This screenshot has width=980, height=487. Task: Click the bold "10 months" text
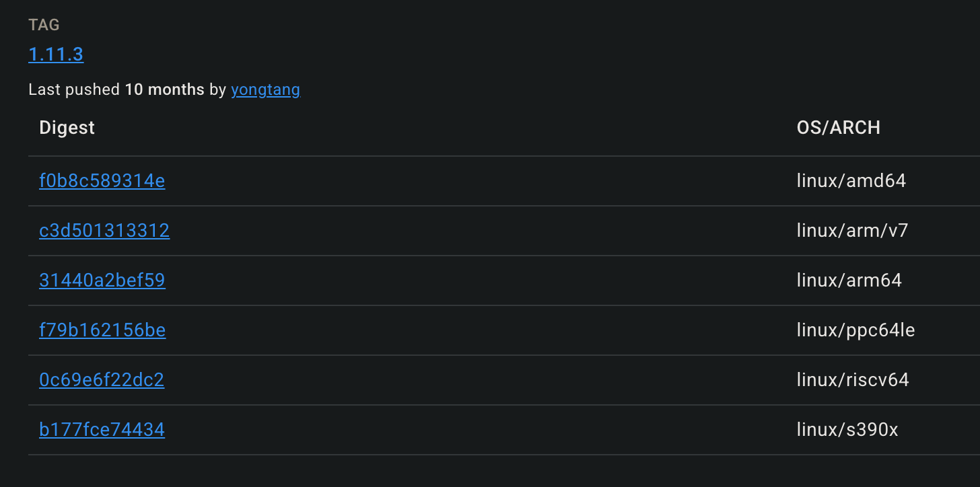coord(164,89)
